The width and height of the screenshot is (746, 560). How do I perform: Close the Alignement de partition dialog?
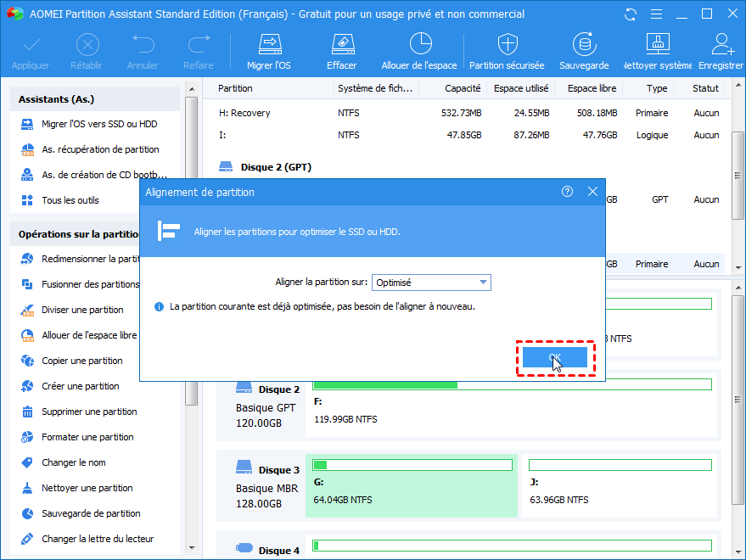pyautogui.click(x=592, y=192)
